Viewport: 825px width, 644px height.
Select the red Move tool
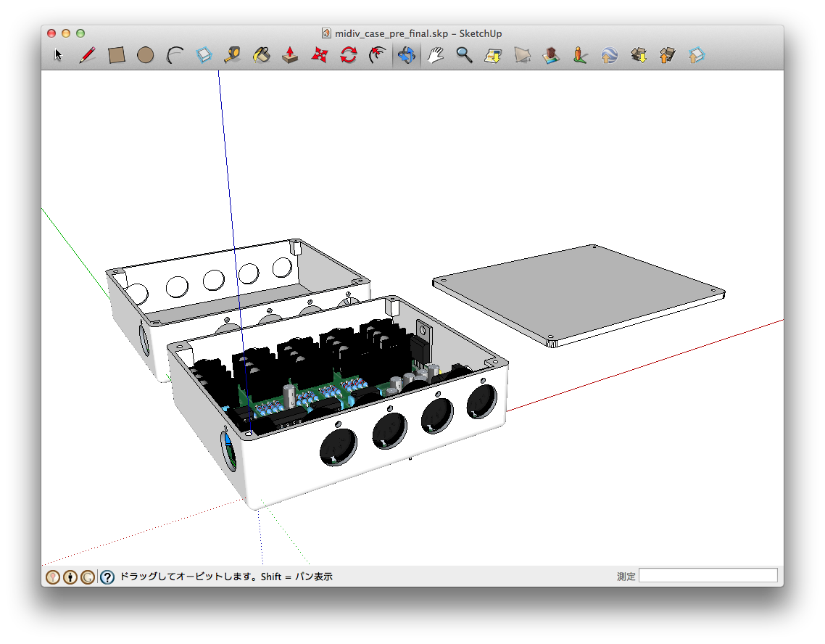pos(320,55)
